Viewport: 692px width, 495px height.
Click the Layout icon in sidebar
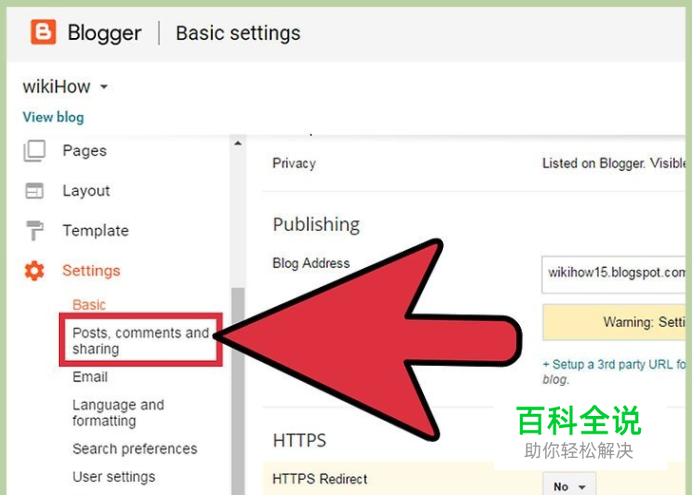(34, 191)
